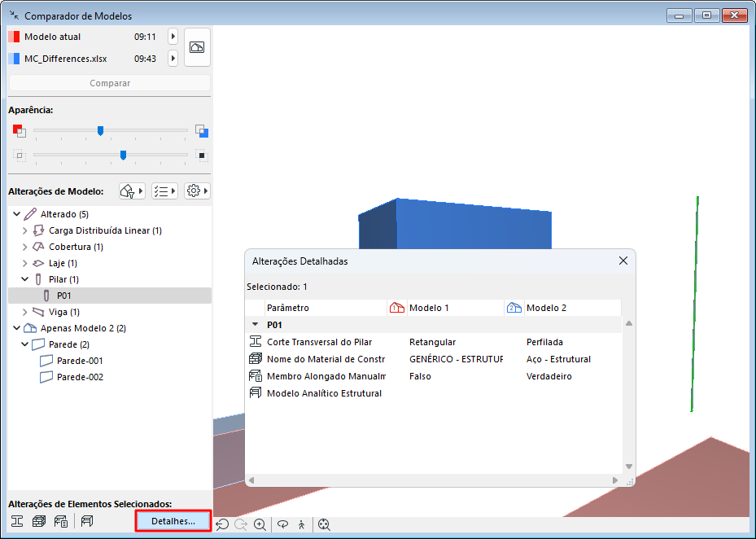
Task: Select the Corte Transversal do Pilar row
Action: [434, 342]
